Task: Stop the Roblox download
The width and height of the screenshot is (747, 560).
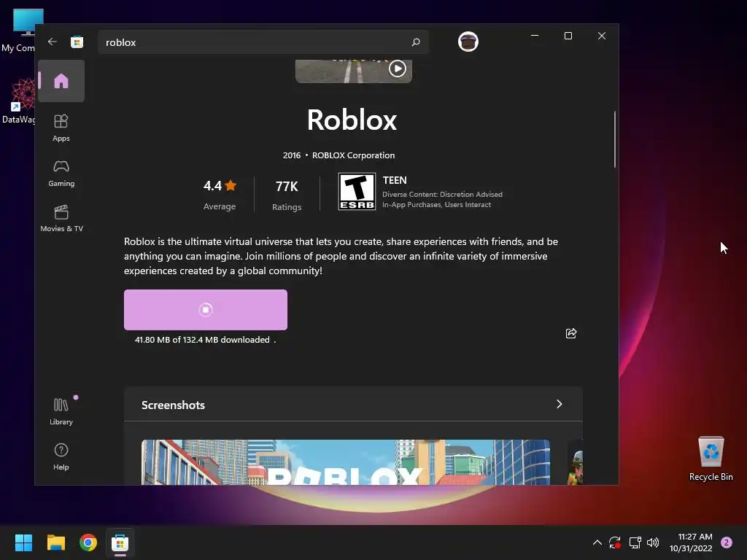Action: pyautogui.click(x=205, y=309)
